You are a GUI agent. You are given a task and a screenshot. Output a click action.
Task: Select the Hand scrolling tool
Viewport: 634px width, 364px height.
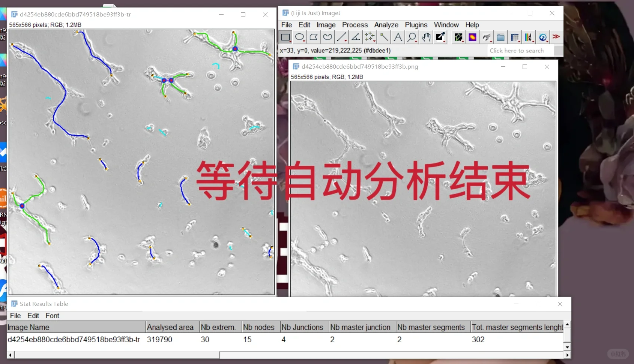tap(426, 37)
